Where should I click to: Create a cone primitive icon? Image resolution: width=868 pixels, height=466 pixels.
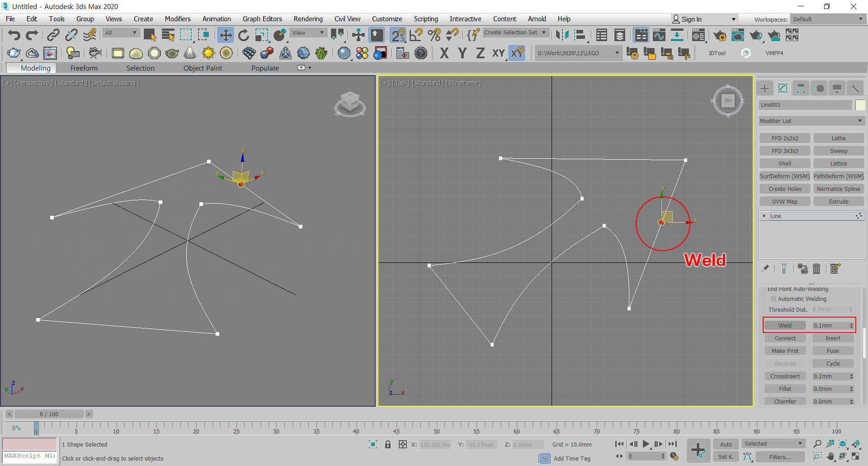190,53
